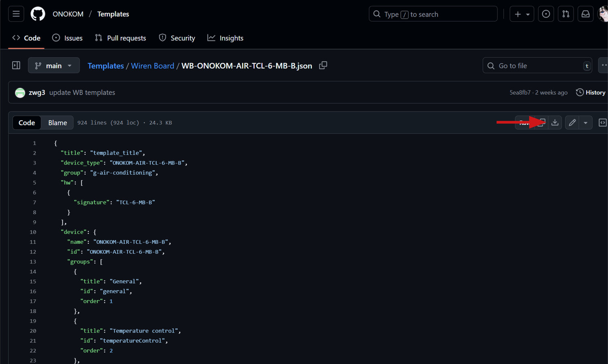Switch to the Code repository tab
The height and width of the screenshot is (364, 608).
[x=26, y=38]
